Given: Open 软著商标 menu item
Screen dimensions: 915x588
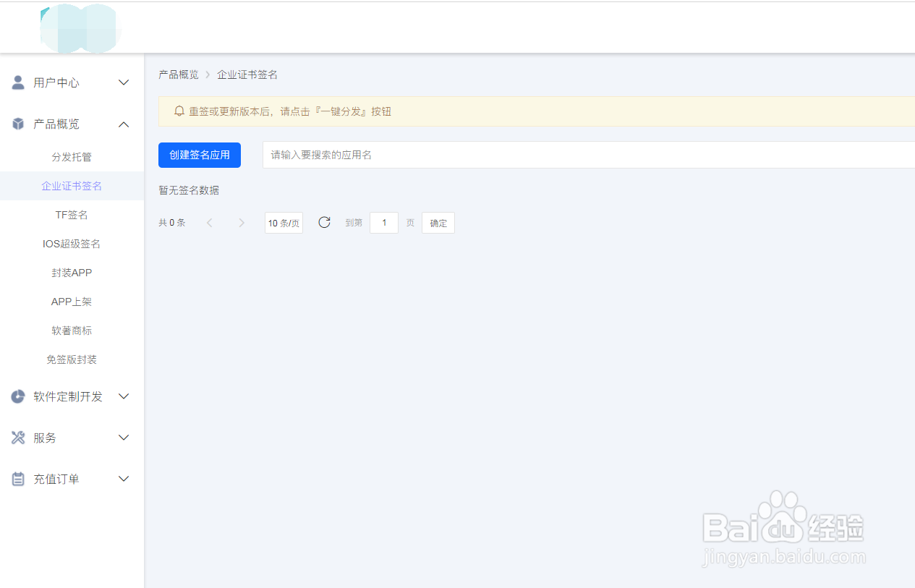Looking at the screenshot, I should click(x=72, y=331).
